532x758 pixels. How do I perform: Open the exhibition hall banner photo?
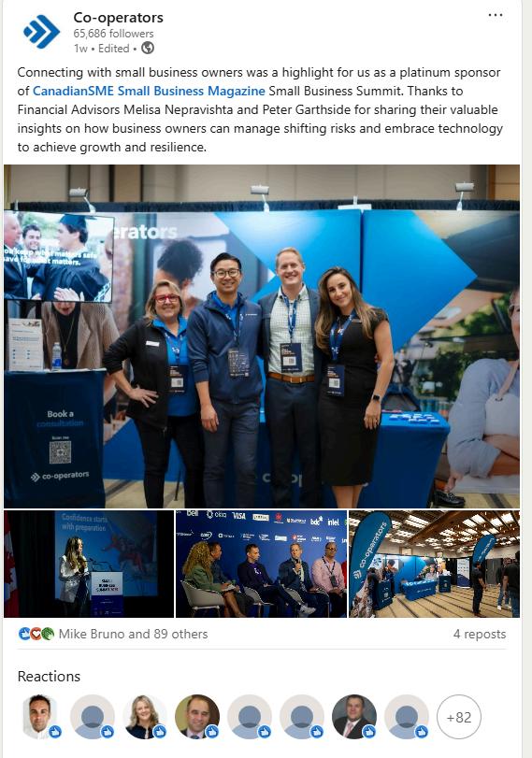(x=435, y=564)
